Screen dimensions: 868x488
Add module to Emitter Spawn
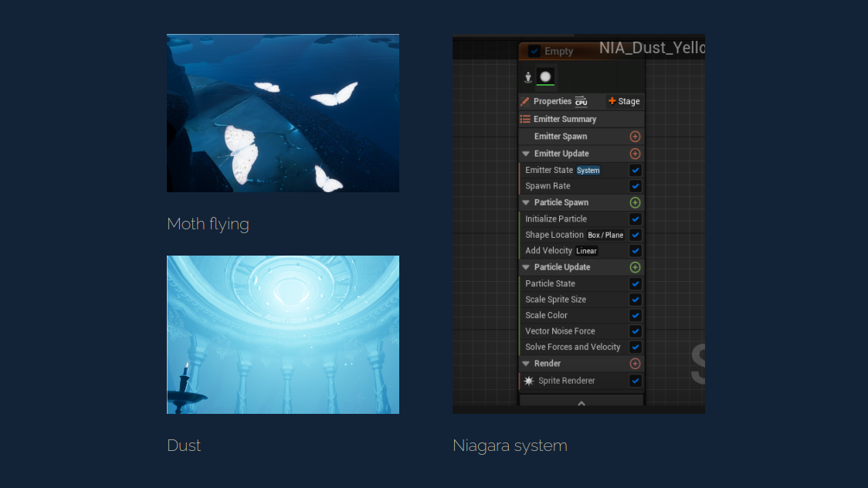pos(635,136)
